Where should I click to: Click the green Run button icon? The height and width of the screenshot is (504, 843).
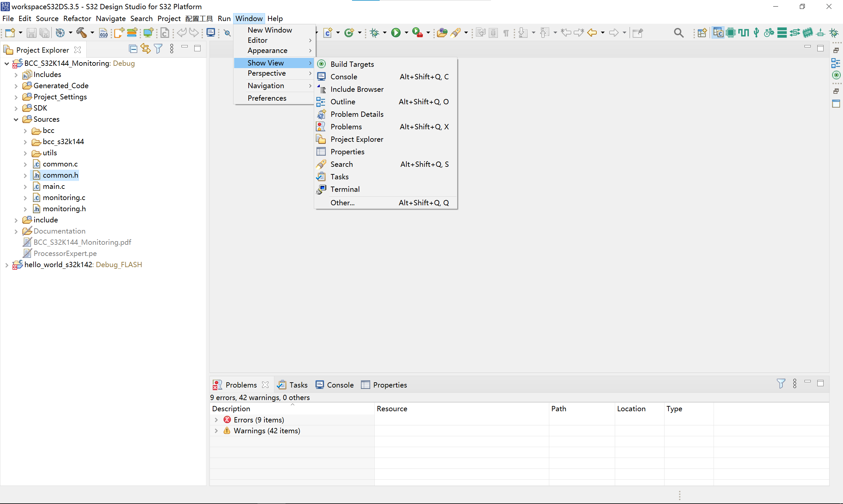point(396,33)
